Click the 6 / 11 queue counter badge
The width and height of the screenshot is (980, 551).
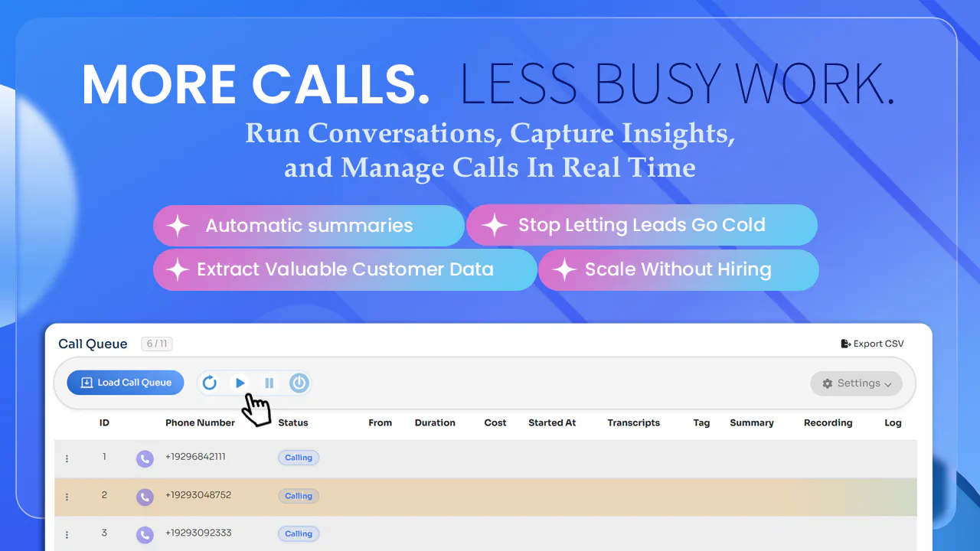click(157, 344)
